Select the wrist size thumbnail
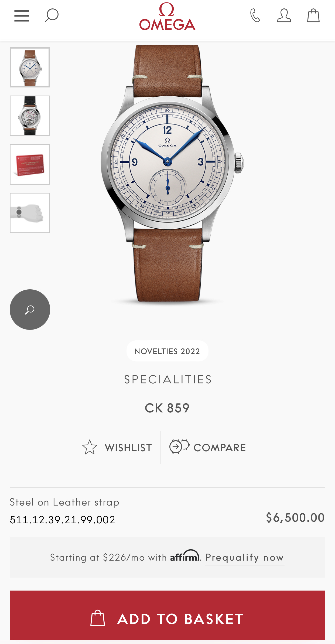The width and height of the screenshot is (335, 644). tap(30, 213)
